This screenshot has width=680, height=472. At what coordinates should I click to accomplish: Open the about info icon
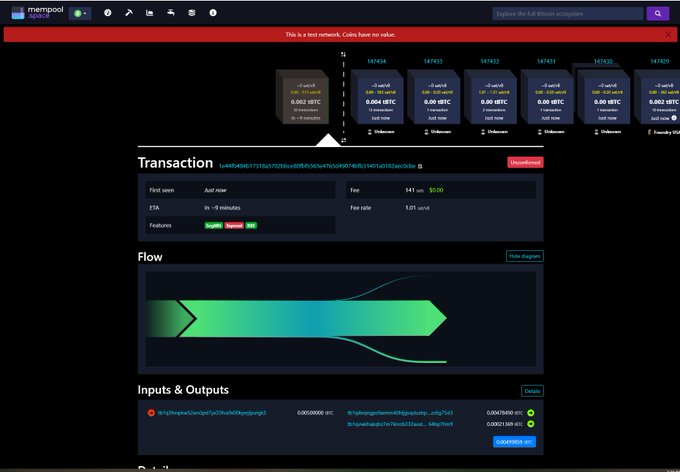(x=213, y=13)
